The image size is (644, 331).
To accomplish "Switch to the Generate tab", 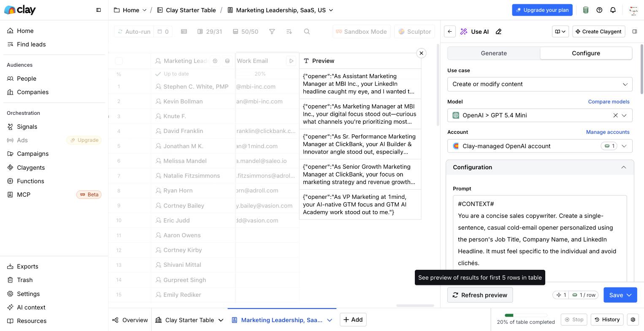I will tap(494, 53).
